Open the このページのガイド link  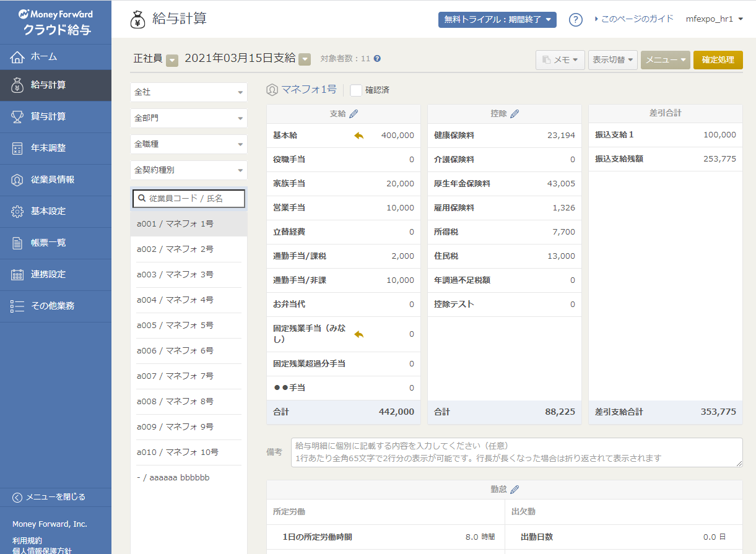(634, 19)
